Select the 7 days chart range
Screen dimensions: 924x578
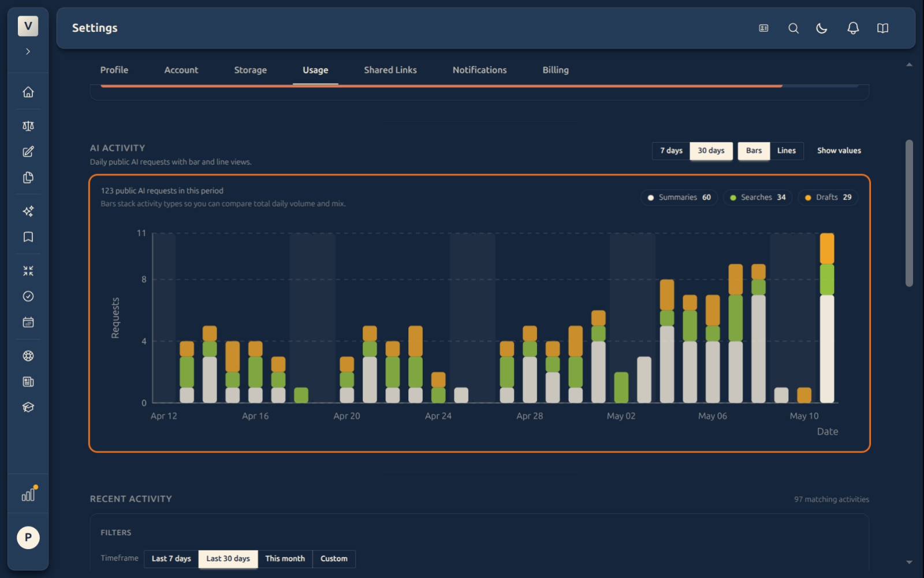(671, 151)
